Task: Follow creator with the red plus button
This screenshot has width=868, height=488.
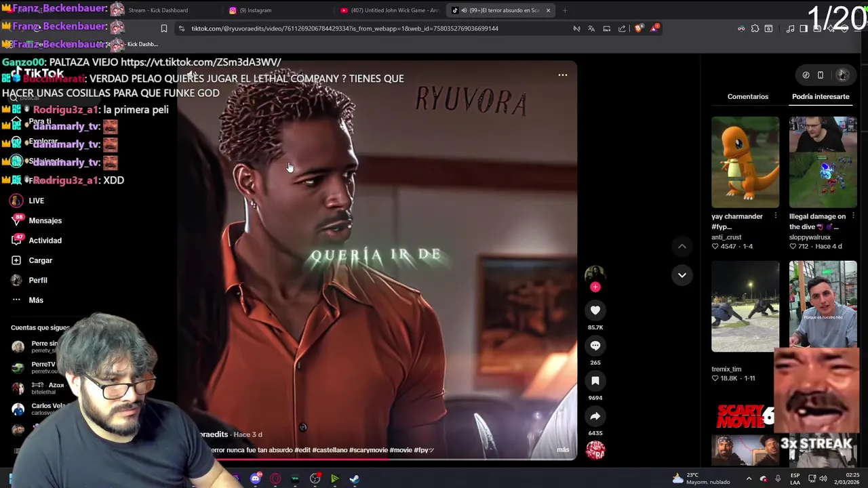Action: click(x=595, y=287)
